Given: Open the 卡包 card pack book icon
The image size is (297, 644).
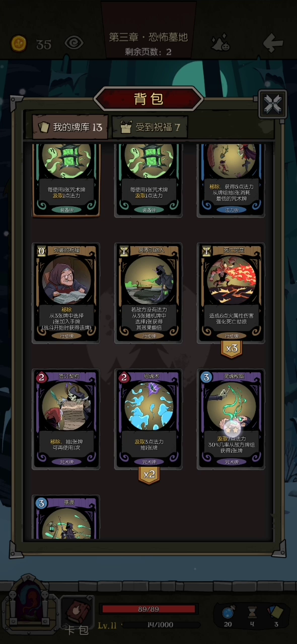Looking at the screenshot, I should pyautogui.click(x=77, y=615).
